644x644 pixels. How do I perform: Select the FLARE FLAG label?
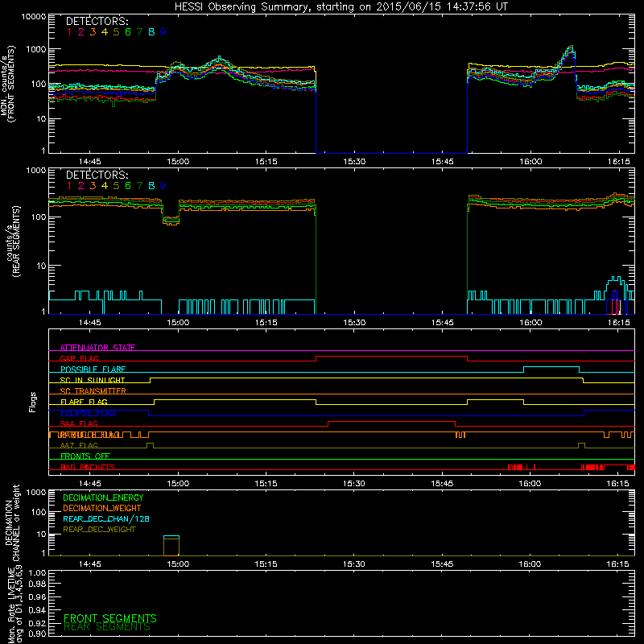click(x=84, y=402)
